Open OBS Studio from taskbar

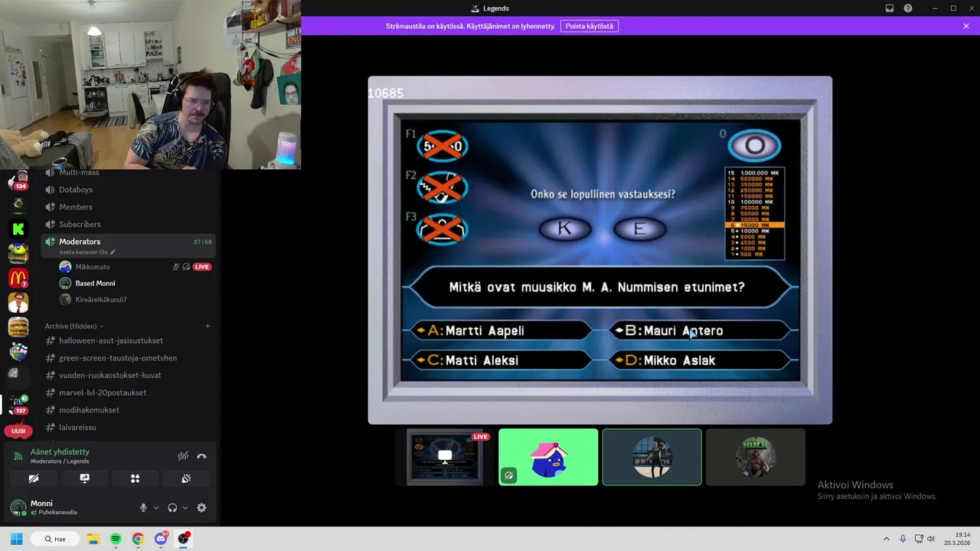[x=183, y=539]
